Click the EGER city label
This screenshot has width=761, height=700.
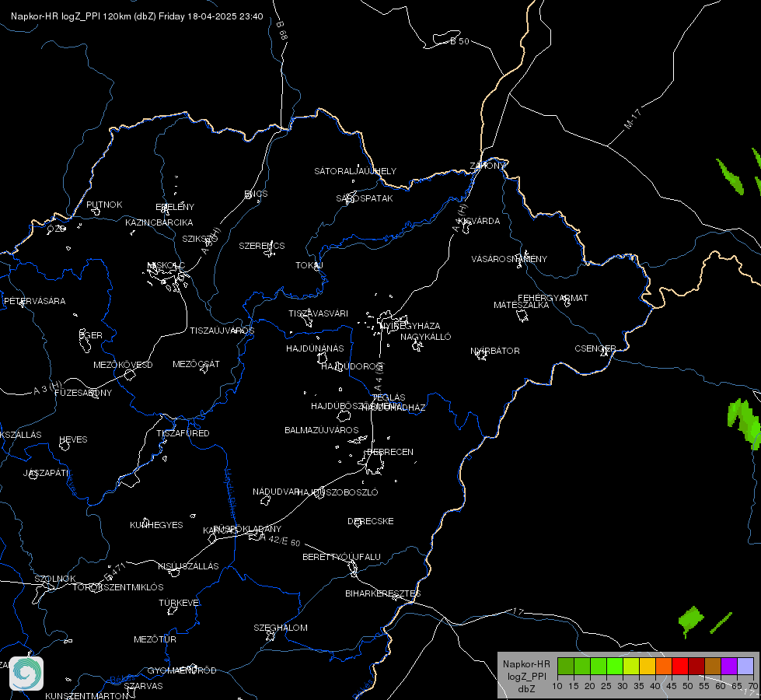[91, 335]
